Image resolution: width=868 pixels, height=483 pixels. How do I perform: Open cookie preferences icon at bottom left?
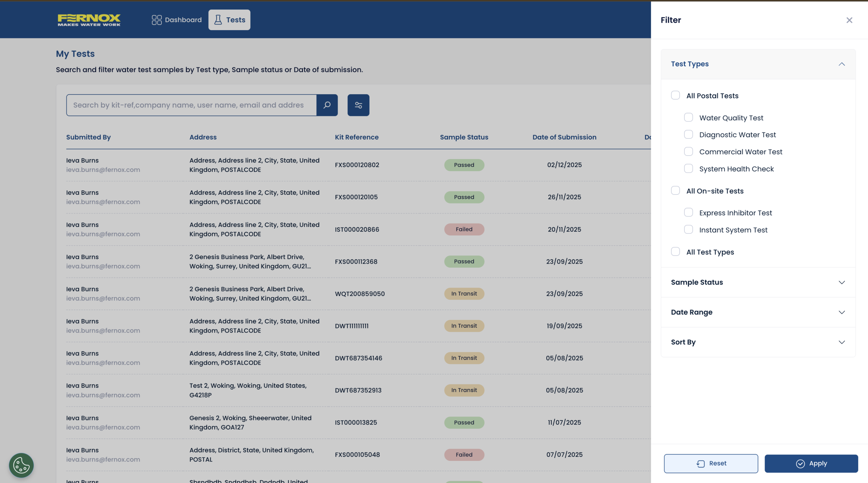pos(21,465)
